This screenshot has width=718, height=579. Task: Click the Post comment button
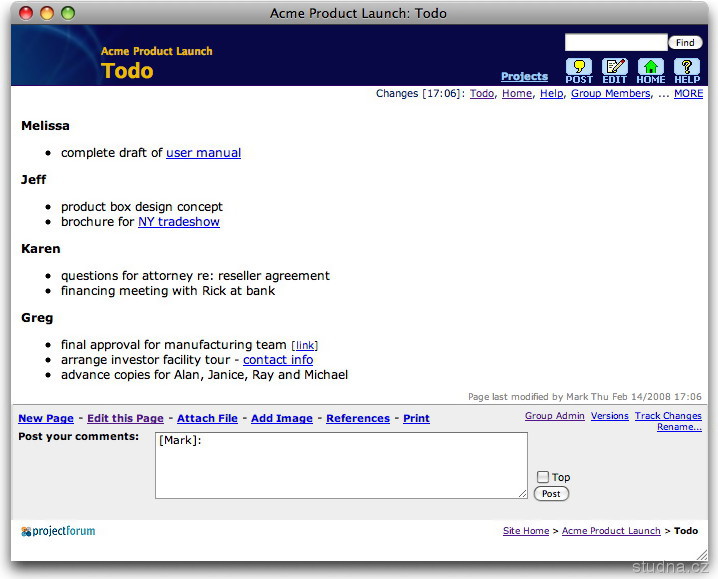point(551,494)
